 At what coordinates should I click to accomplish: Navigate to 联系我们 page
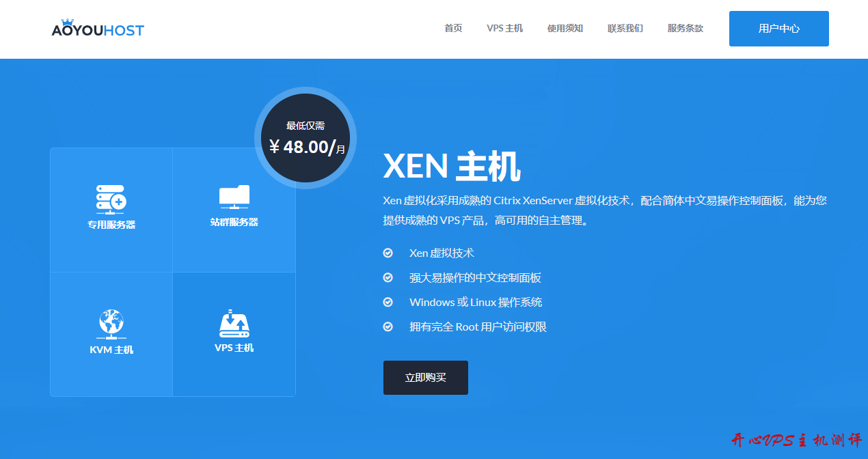[x=625, y=28]
